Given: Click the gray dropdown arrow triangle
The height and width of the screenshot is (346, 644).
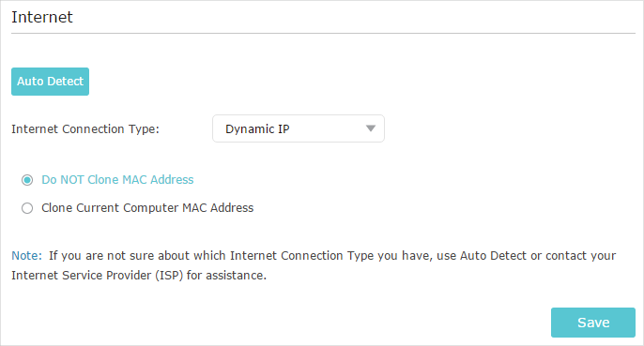Looking at the screenshot, I should [371, 128].
